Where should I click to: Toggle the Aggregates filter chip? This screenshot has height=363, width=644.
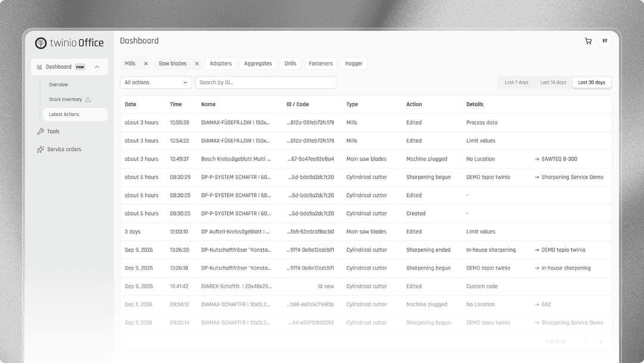(x=258, y=64)
